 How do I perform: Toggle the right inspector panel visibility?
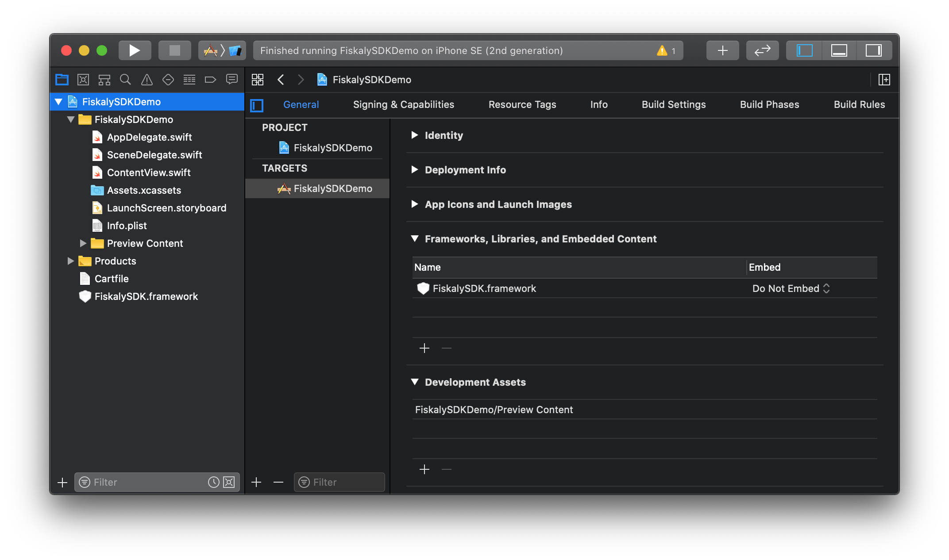point(873,50)
